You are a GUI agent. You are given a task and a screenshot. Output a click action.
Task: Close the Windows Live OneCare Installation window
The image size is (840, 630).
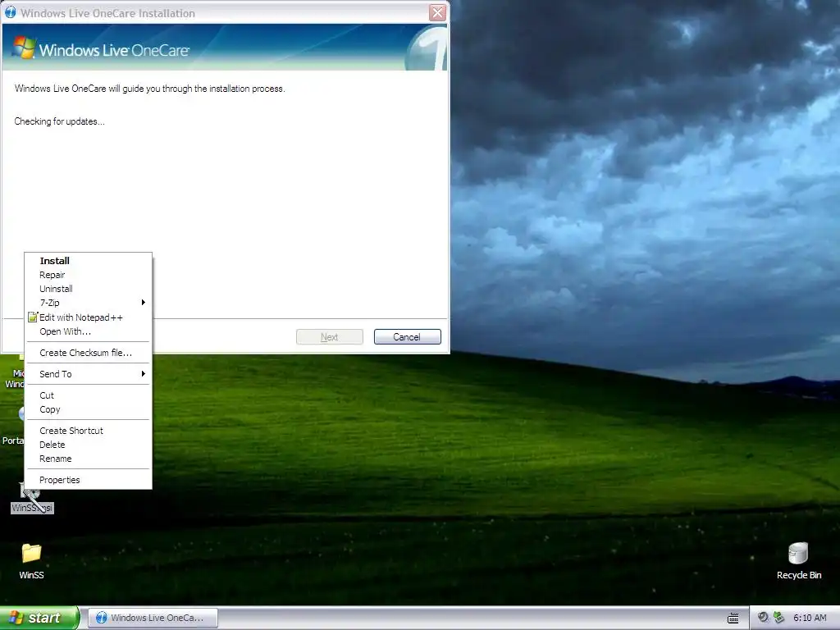tap(438, 12)
